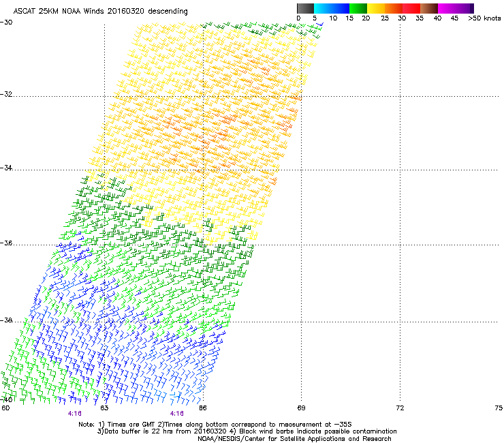The image size is (504, 443).
Task: Click the legend value '40' under color bar
Action: coord(437,18)
